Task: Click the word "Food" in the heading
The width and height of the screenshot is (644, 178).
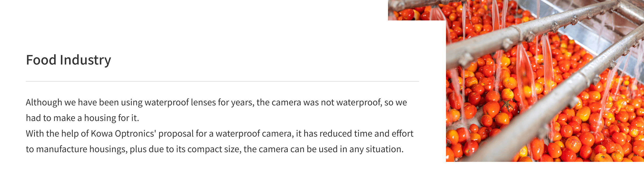Action: click(x=41, y=60)
